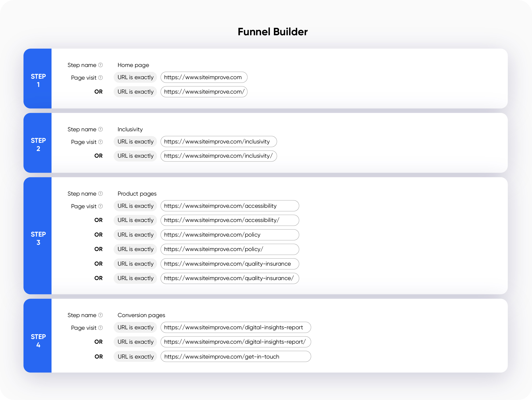The height and width of the screenshot is (400, 532).
Task: Select the STEP 1 sidebar label
Action: [38, 81]
